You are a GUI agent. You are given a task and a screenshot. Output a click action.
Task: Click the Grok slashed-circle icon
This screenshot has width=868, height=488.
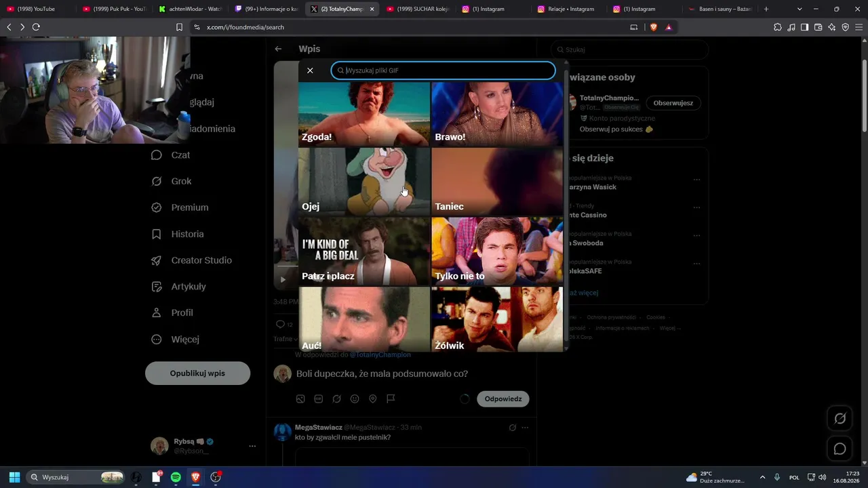157,182
